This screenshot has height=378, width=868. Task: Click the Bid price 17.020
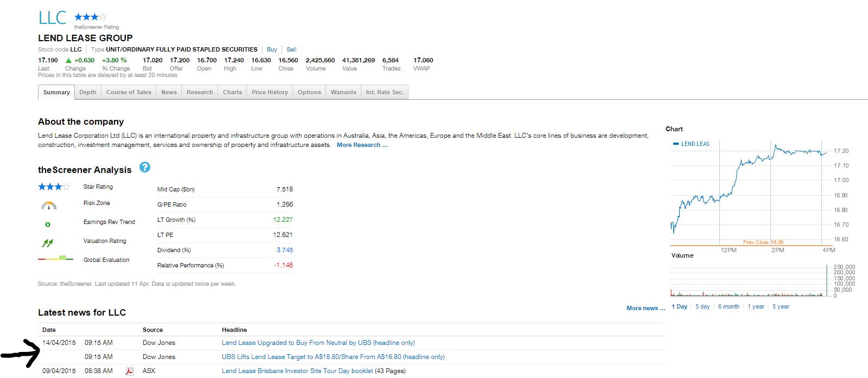[152, 60]
